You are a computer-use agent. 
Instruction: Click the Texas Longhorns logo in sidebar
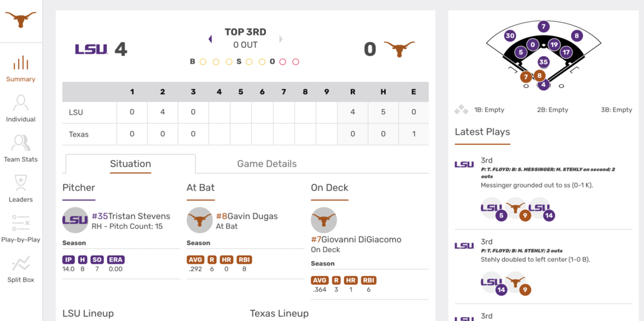(21, 21)
